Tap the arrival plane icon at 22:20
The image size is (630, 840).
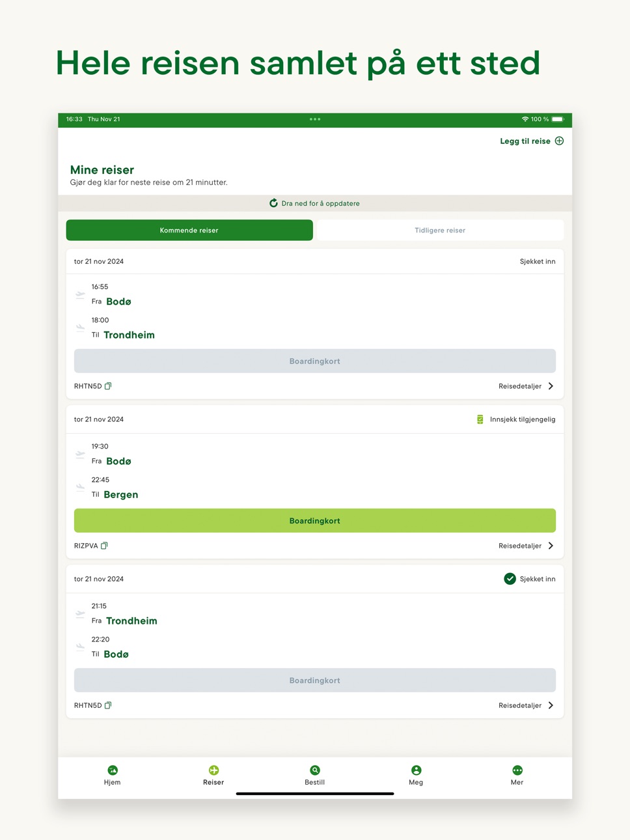pyautogui.click(x=80, y=647)
